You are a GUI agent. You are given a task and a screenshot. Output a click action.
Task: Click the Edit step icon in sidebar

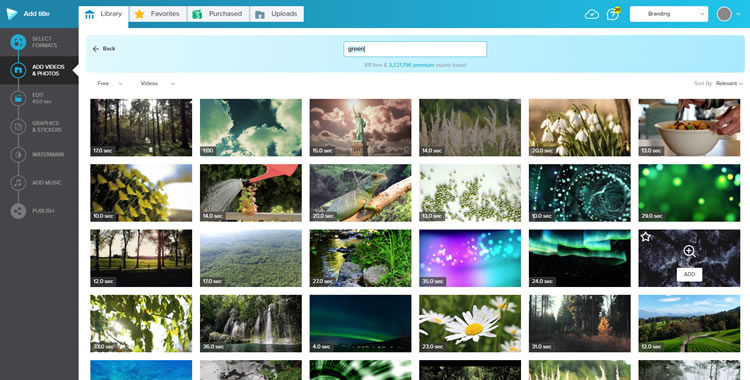(x=18, y=98)
